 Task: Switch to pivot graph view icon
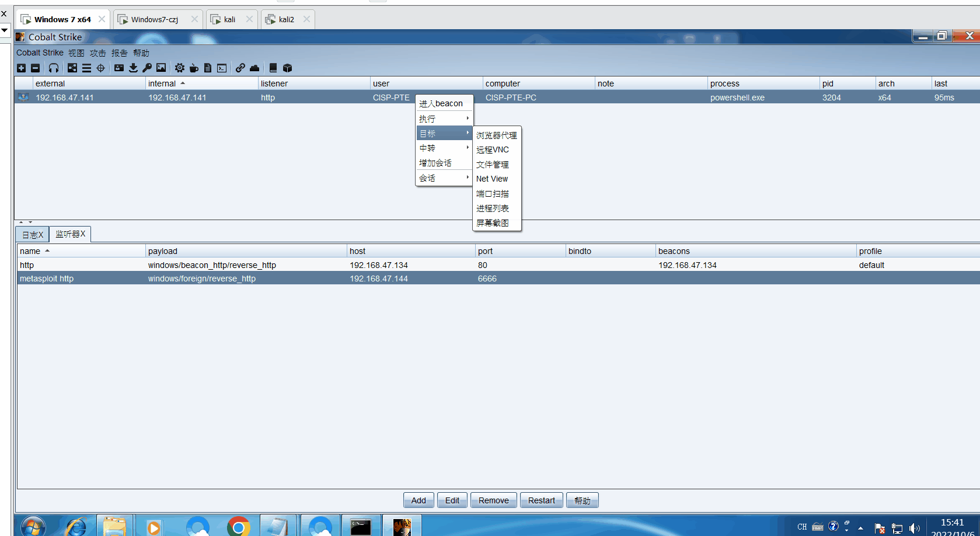[x=72, y=68]
